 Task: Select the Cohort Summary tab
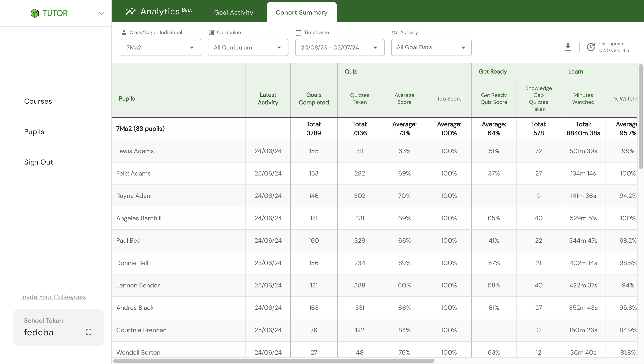[x=301, y=13]
